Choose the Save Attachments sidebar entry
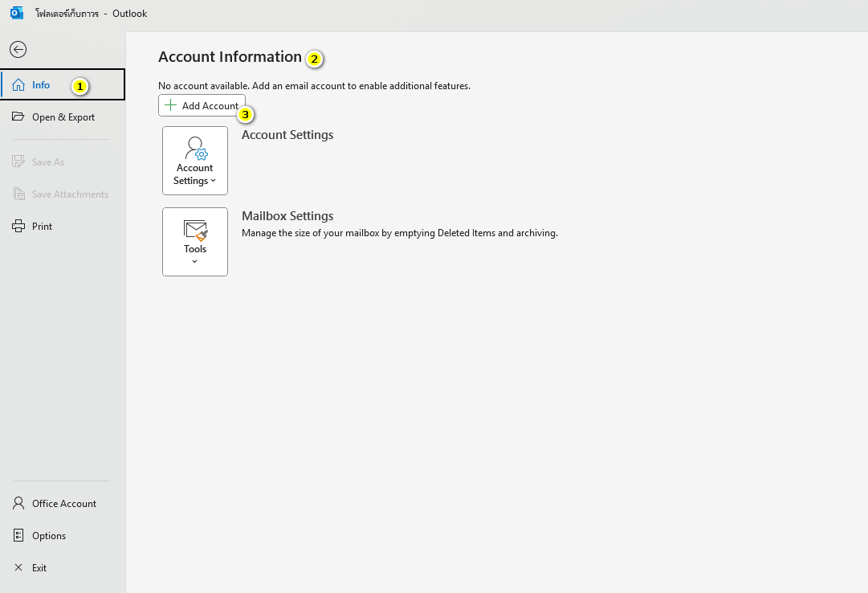This screenshot has height=593, width=868. 70,194
